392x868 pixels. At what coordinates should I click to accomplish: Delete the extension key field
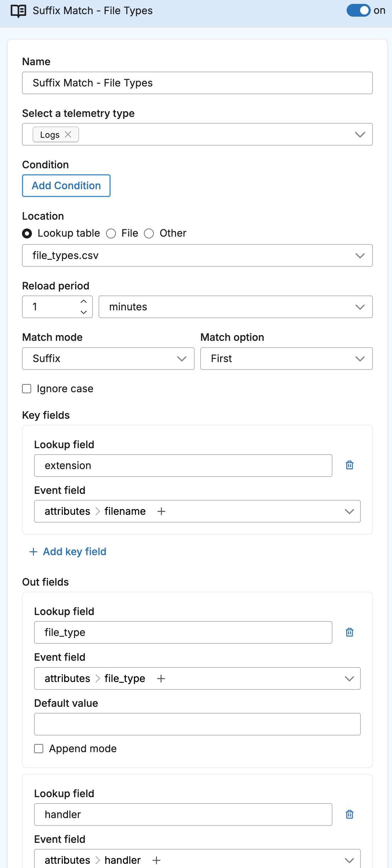349,465
